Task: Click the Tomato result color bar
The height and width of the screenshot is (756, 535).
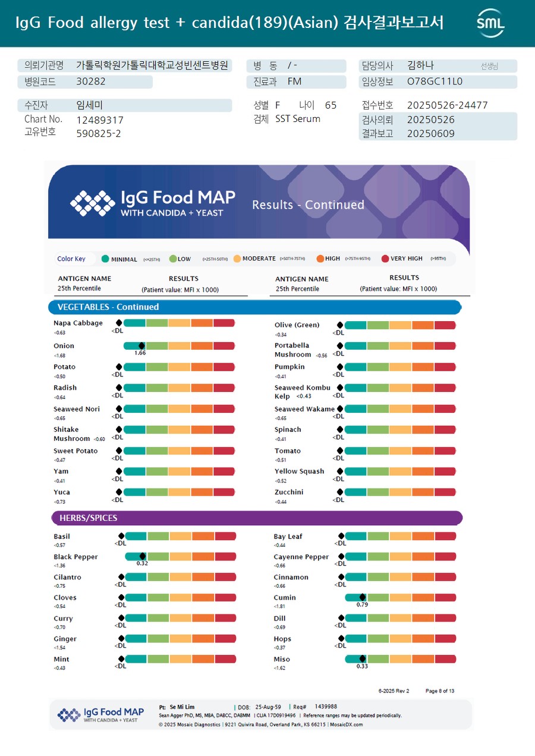Action: [x=400, y=451]
